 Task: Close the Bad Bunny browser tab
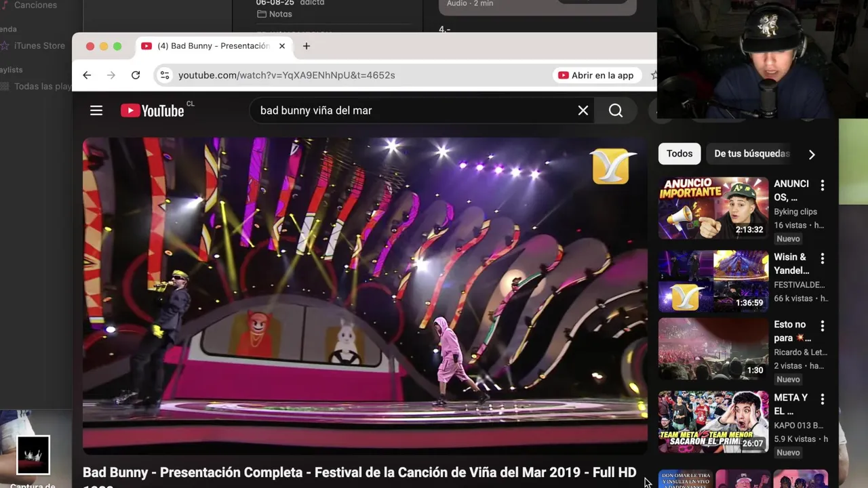click(281, 46)
